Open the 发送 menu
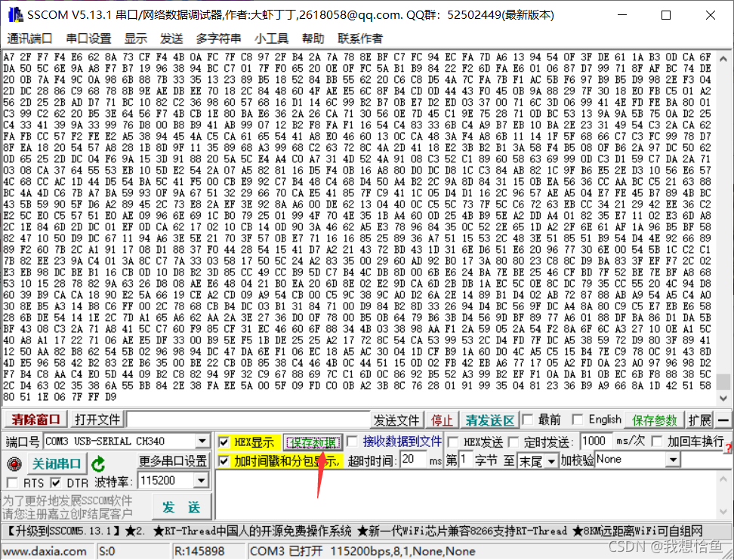The width and height of the screenshot is (734, 560). coord(171,38)
